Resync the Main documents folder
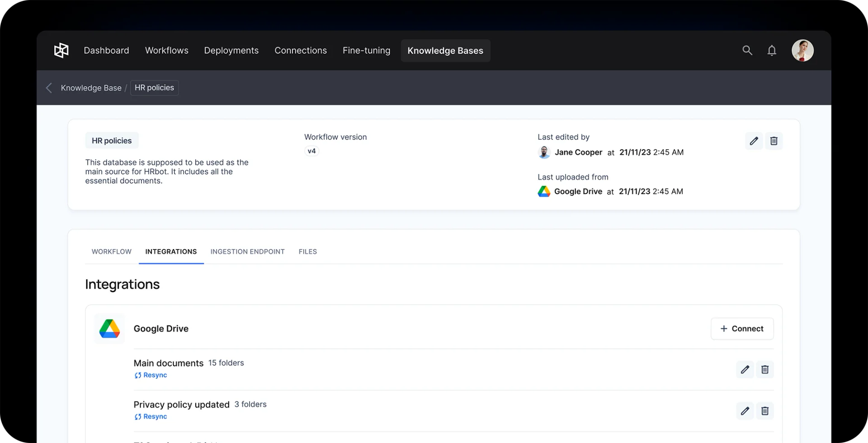Image resolution: width=868 pixels, height=443 pixels. [151, 375]
